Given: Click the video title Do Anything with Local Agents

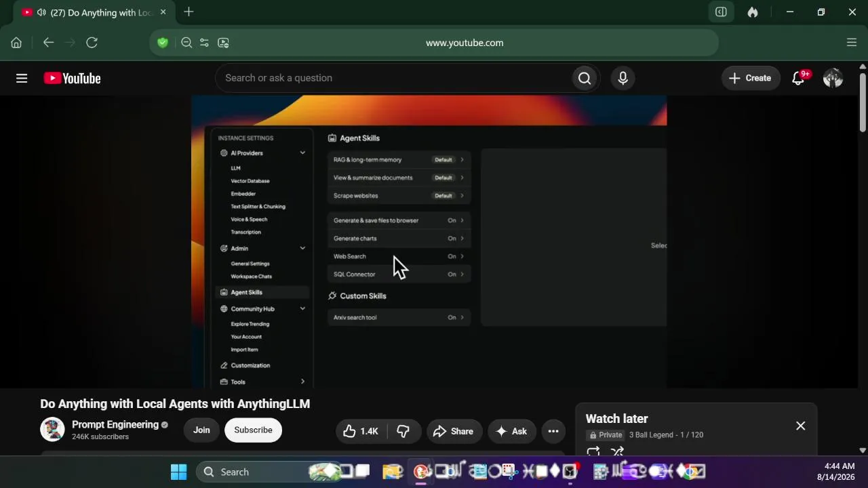Looking at the screenshot, I should coord(175,404).
